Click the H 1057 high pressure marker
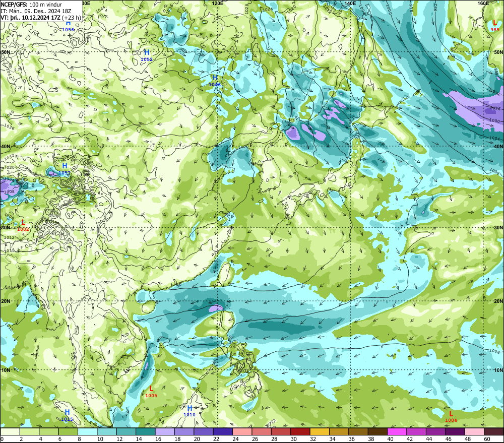The height and width of the screenshot is (443, 504). (x=65, y=169)
